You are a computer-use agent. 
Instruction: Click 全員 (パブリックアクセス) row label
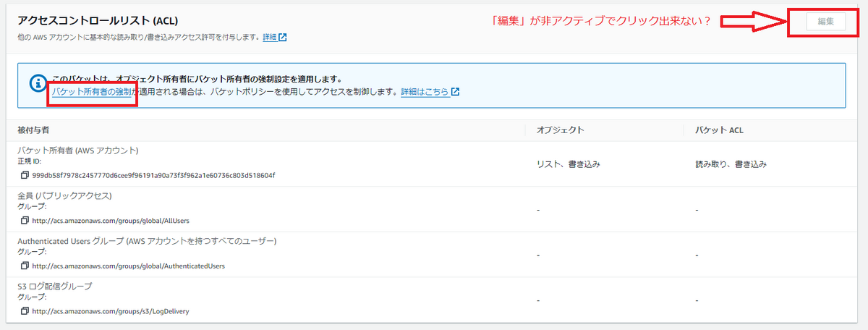coord(64,195)
